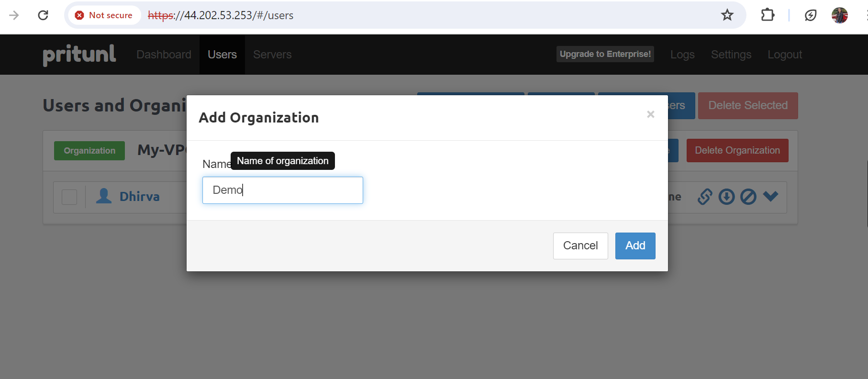The image size is (868, 379).
Task: Open the Settings page
Action: click(x=731, y=55)
